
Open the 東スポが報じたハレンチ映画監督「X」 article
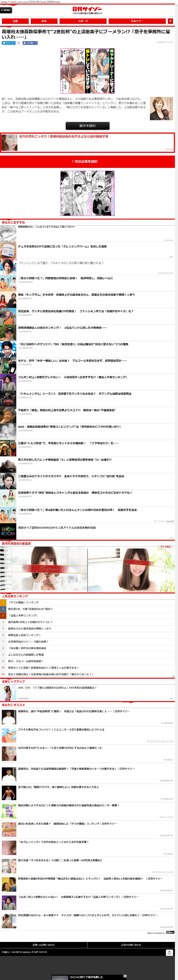(x=65, y=460)
